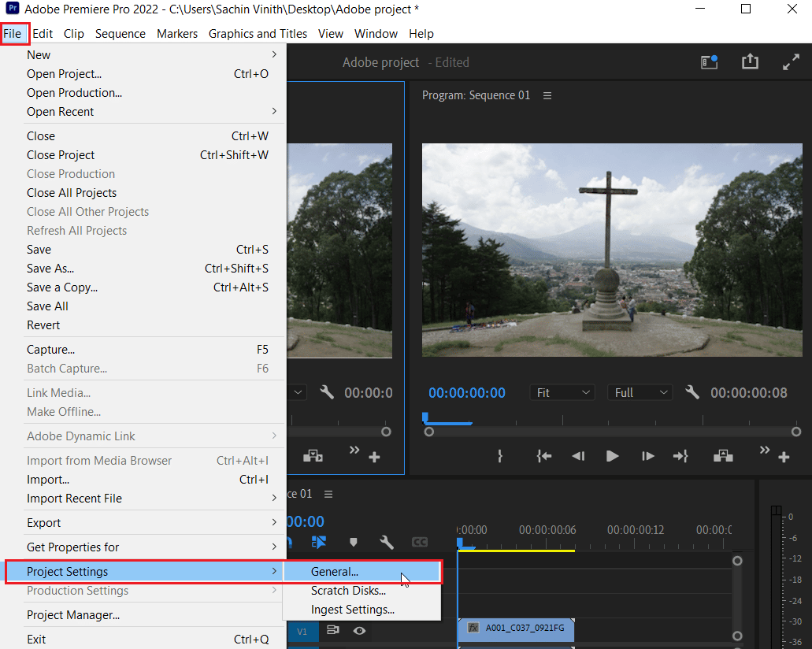
Task: Click Go to In point in Program Monitor
Action: coord(543,456)
